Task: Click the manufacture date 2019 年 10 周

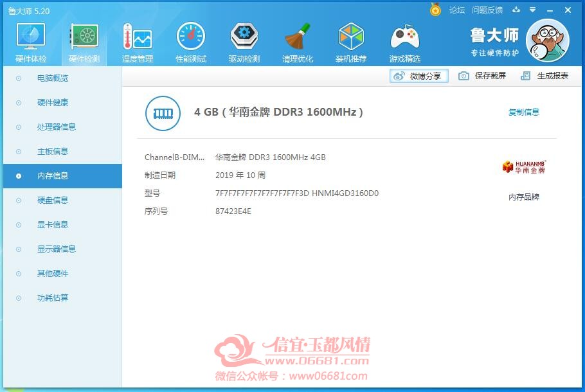Action: [x=240, y=175]
